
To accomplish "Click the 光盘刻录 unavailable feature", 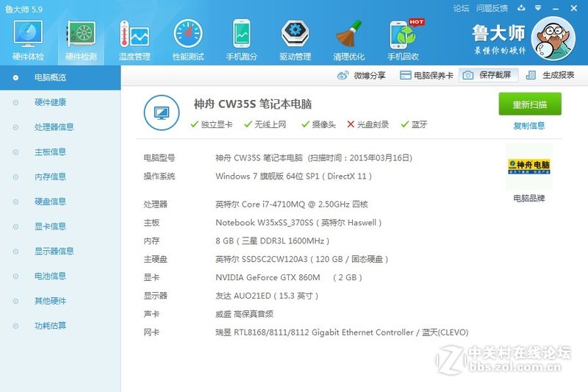I will pyautogui.click(x=368, y=124).
